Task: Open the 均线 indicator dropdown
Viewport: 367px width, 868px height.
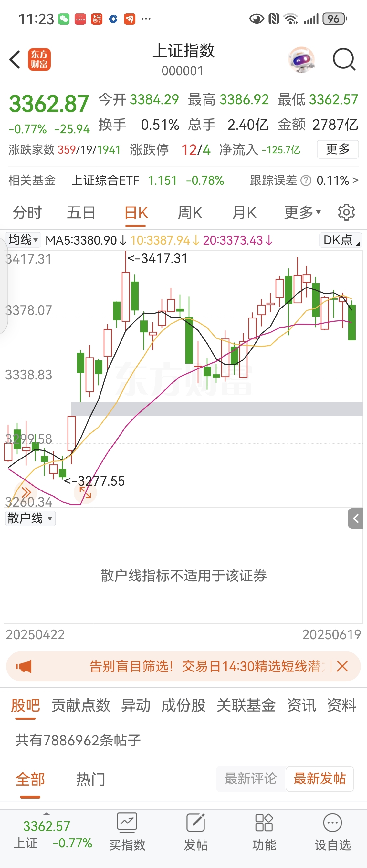Action: (x=23, y=240)
